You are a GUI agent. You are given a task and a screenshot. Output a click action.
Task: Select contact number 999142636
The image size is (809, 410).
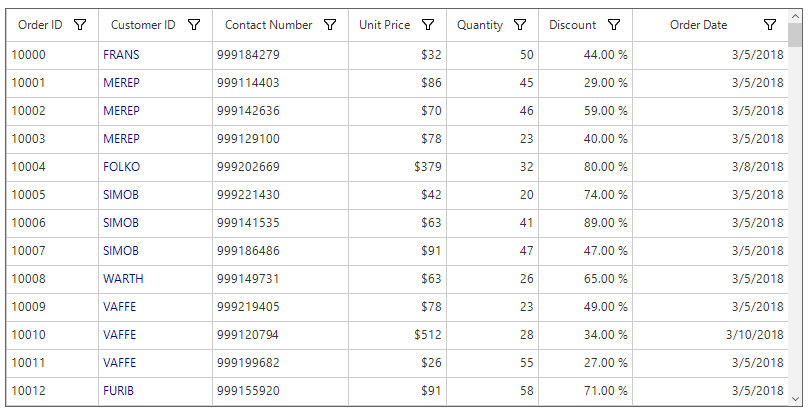tap(280, 110)
